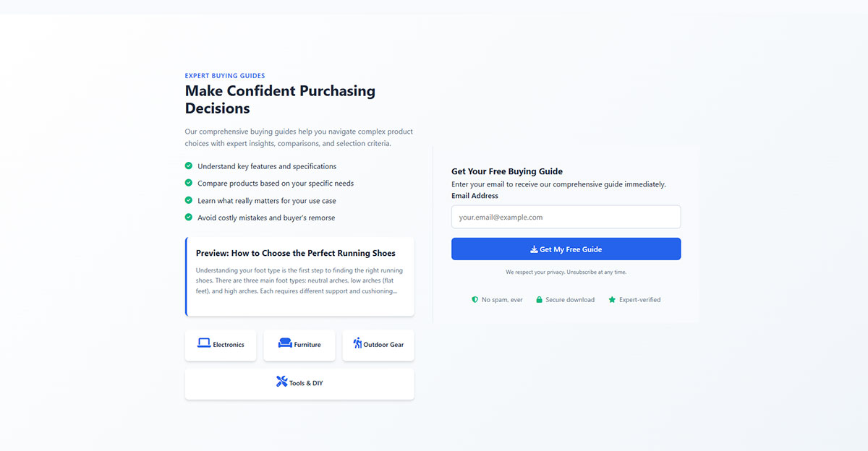The height and width of the screenshot is (451, 868).
Task: Click the star icon next to Expert-verified
Action: coord(611,299)
